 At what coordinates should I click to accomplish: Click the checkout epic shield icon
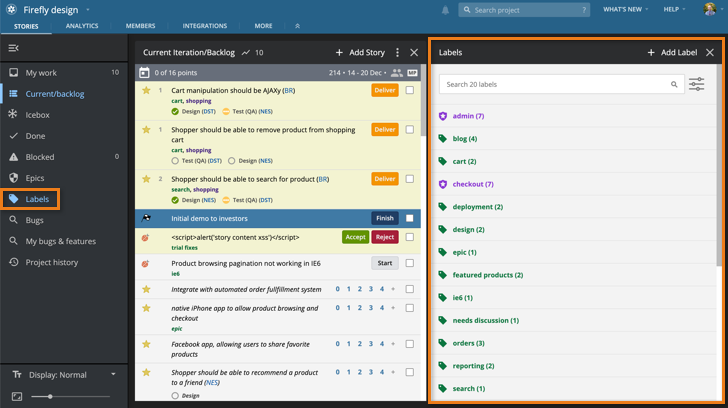[x=443, y=184]
